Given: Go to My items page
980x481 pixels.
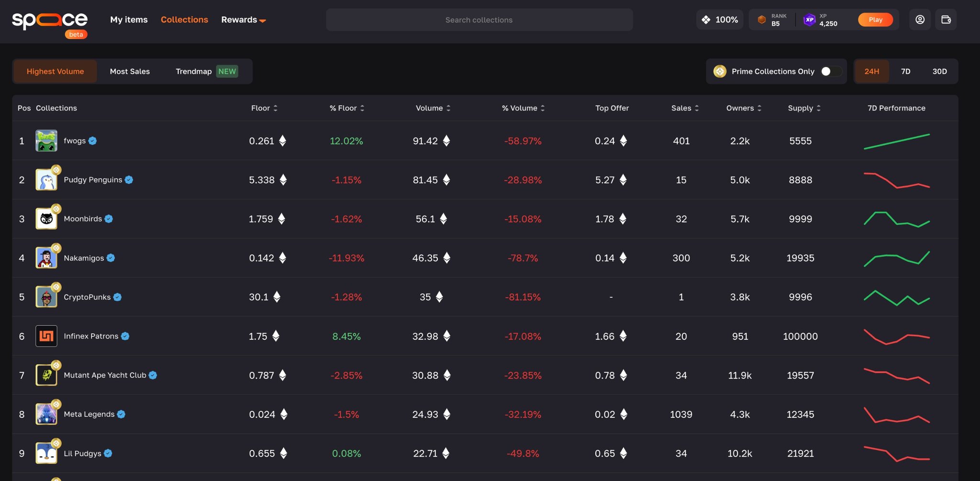Looking at the screenshot, I should [129, 20].
